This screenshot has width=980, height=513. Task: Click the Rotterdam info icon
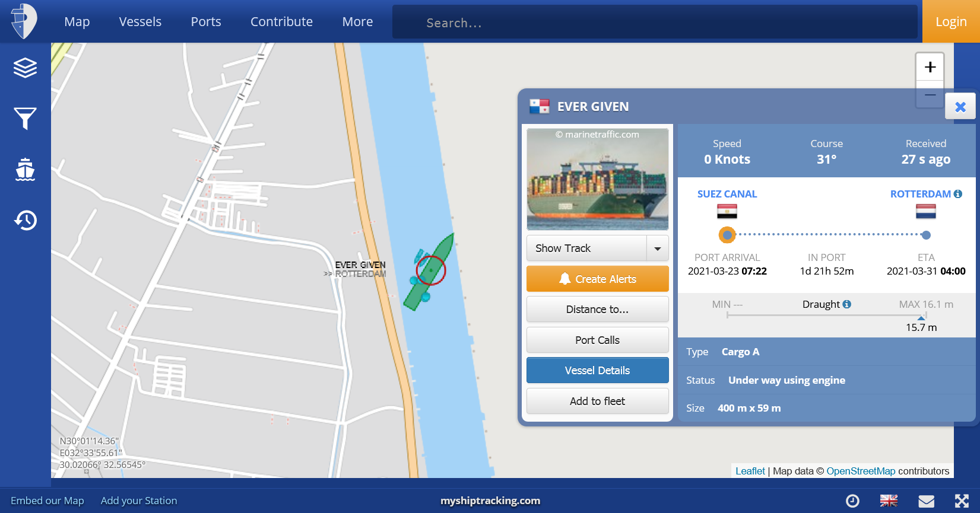pyautogui.click(x=958, y=194)
